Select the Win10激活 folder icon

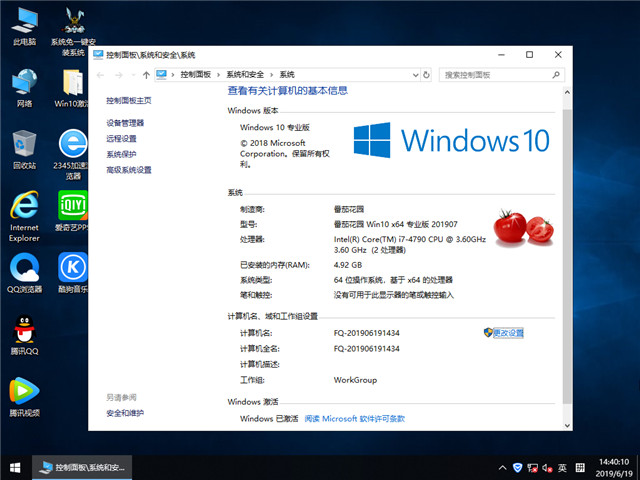(72, 88)
